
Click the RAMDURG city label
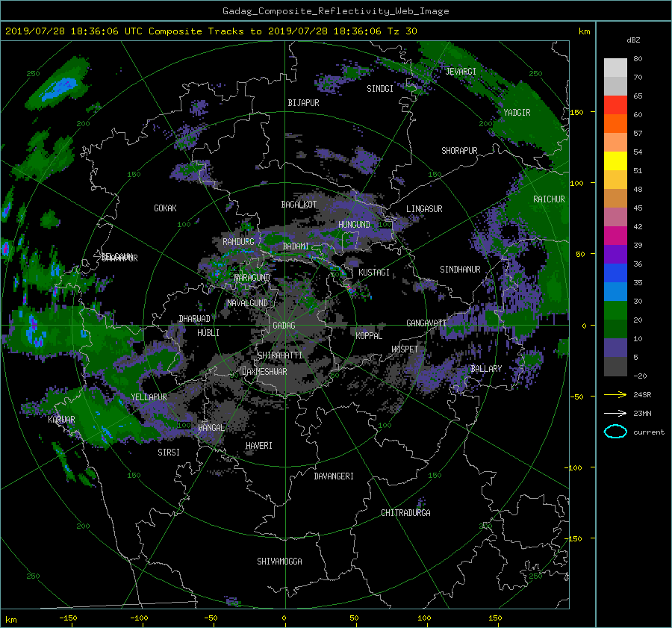pyautogui.click(x=238, y=242)
